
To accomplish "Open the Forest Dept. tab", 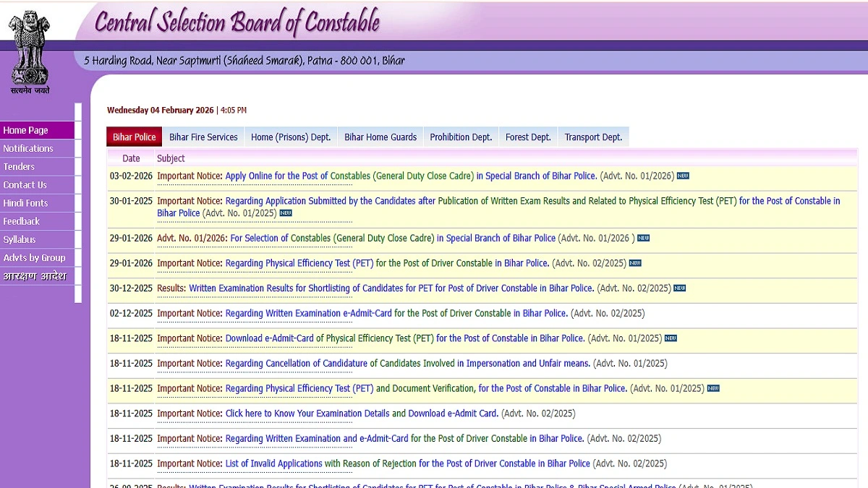I will click(528, 137).
